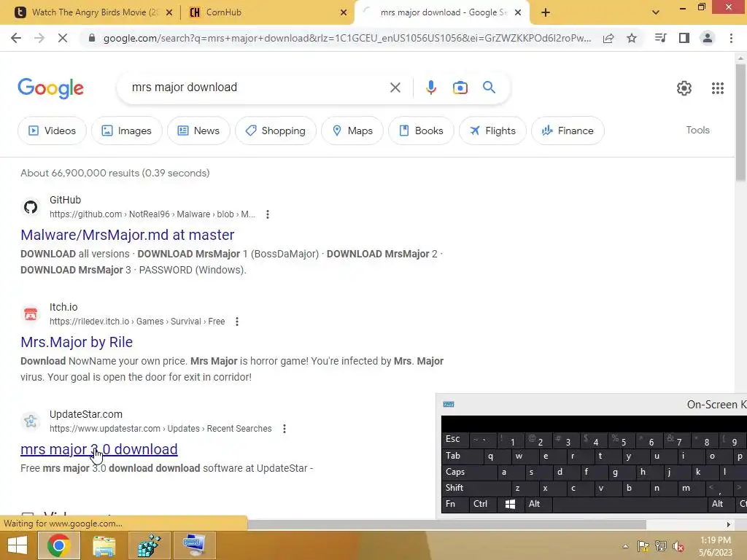Share this page icon in address bar

[608, 38]
